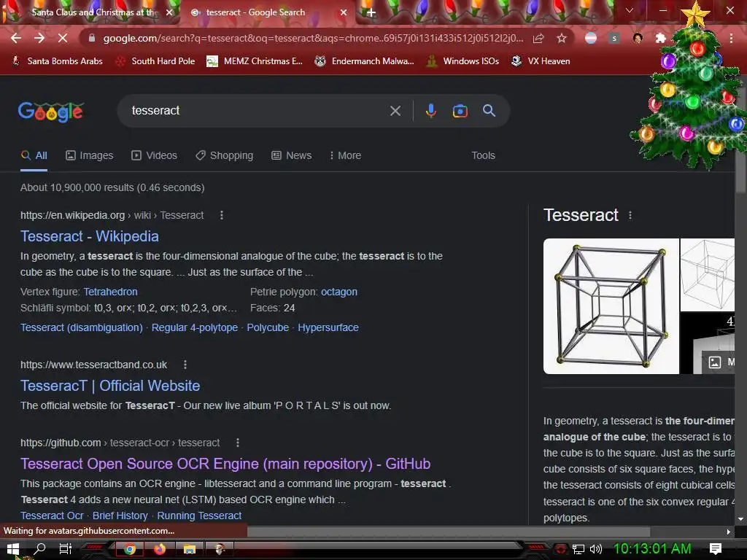Open the Brief History sublink

coord(120,516)
